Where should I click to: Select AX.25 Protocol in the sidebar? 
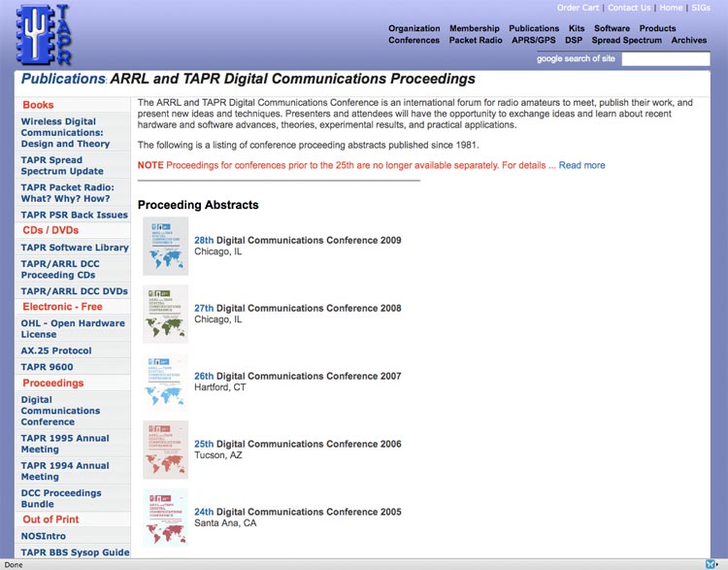click(x=56, y=351)
